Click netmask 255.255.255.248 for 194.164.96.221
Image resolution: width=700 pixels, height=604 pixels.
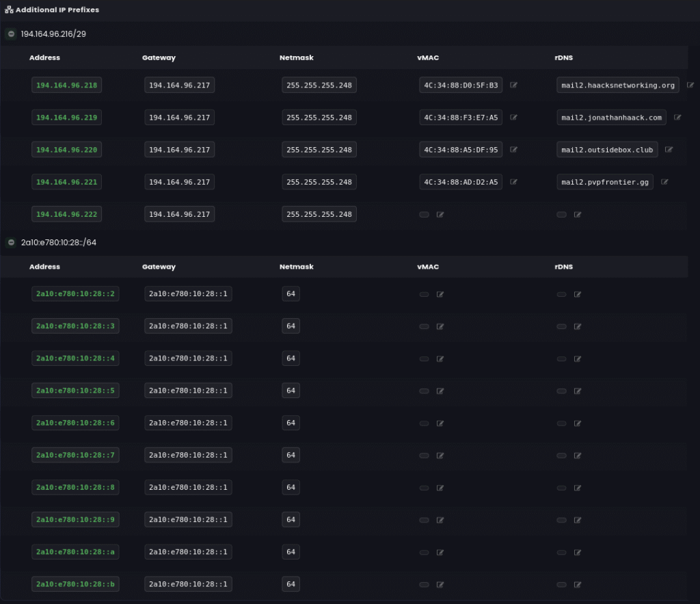[319, 182]
